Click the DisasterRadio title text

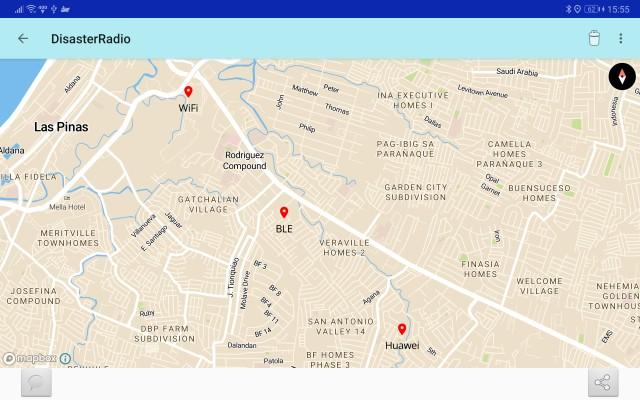pyautogui.click(x=91, y=39)
